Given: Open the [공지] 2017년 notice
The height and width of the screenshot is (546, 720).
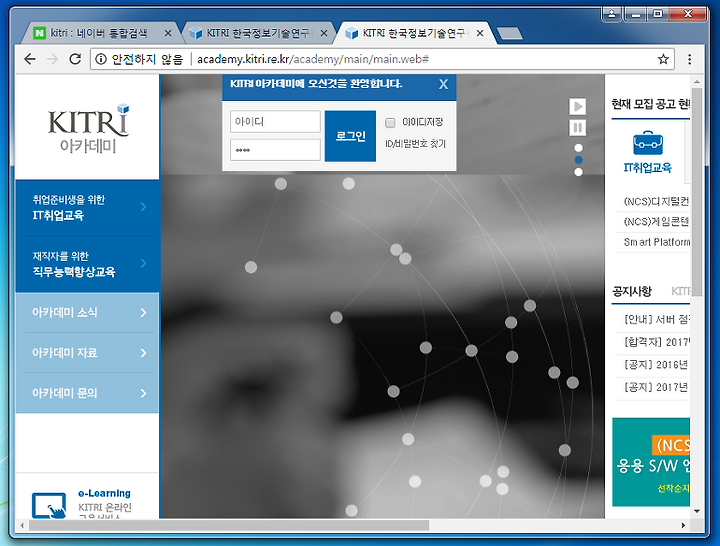Looking at the screenshot, I should [x=657, y=387].
